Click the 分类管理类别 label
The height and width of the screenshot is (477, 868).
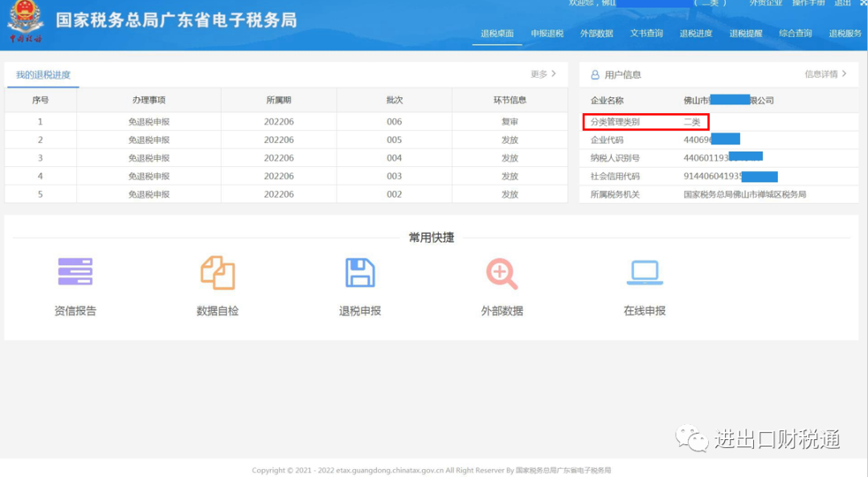615,122
